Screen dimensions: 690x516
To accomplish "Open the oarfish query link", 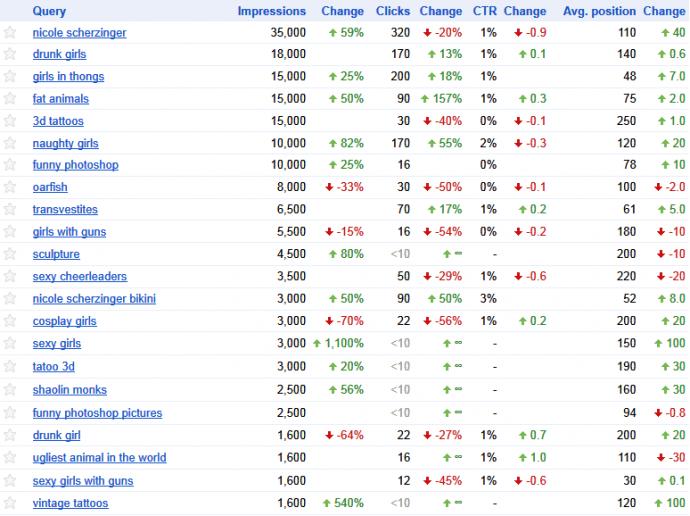I will (50, 187).
